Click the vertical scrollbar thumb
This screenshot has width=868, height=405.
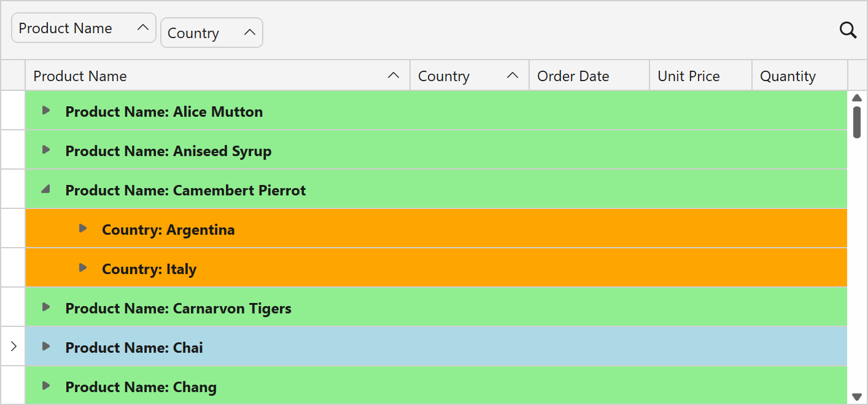[x=857, y=122]
